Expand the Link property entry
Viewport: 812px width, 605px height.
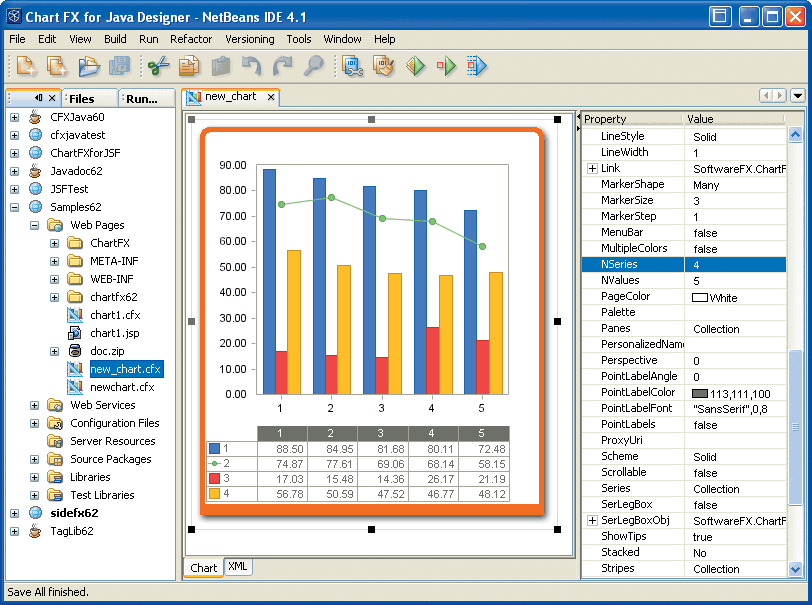(589, 169)
